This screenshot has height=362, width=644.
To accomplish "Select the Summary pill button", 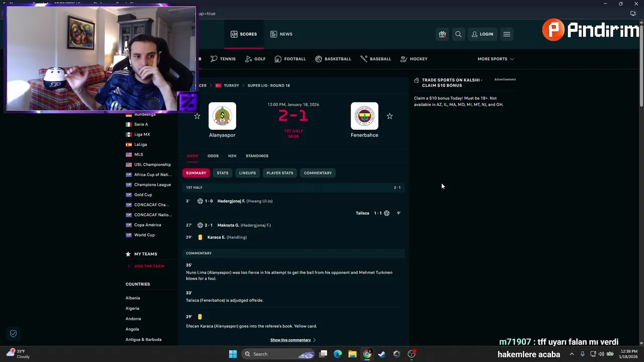I will point(196,173).
